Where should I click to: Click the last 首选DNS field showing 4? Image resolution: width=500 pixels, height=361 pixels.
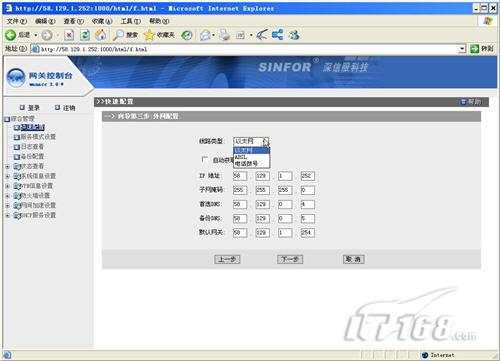(x=308, y=204)
